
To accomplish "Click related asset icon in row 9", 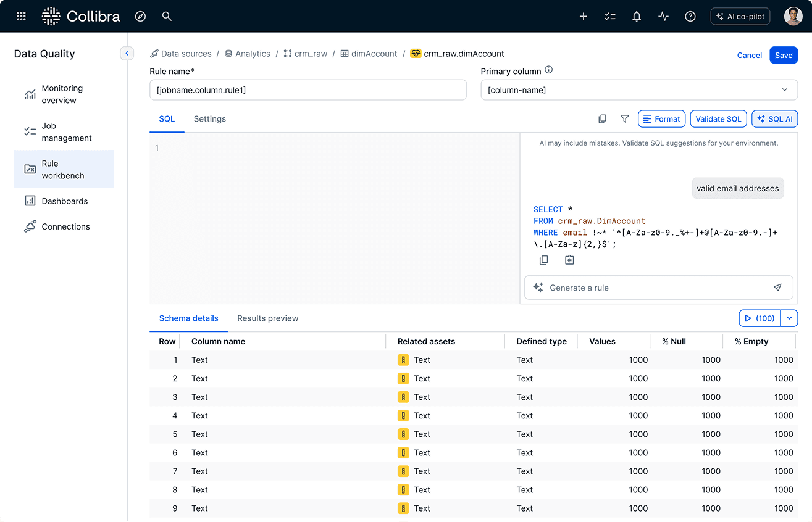I will (403, 508).
